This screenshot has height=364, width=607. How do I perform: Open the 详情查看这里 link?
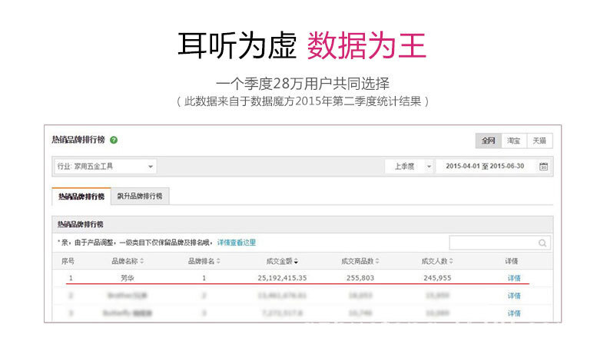(237, 243)
